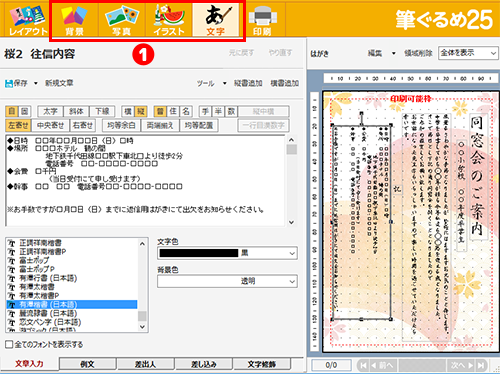The image size is (500, 374).
Task: Open the イラスト illustration mode
Action: tap(169, 19)
